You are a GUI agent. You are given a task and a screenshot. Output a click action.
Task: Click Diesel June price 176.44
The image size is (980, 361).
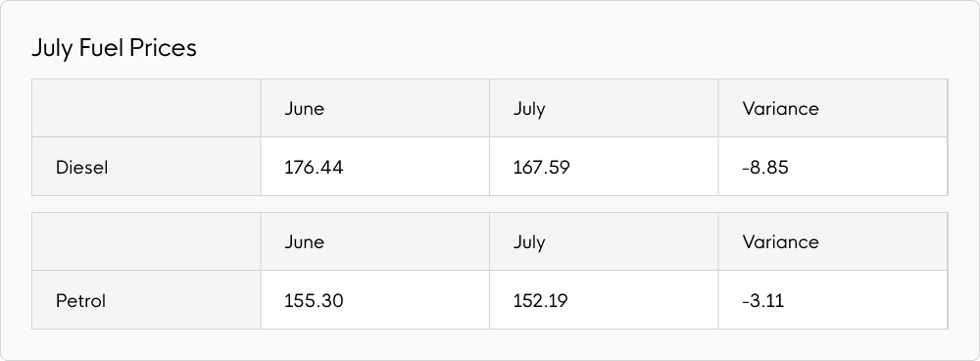point(314,168)
